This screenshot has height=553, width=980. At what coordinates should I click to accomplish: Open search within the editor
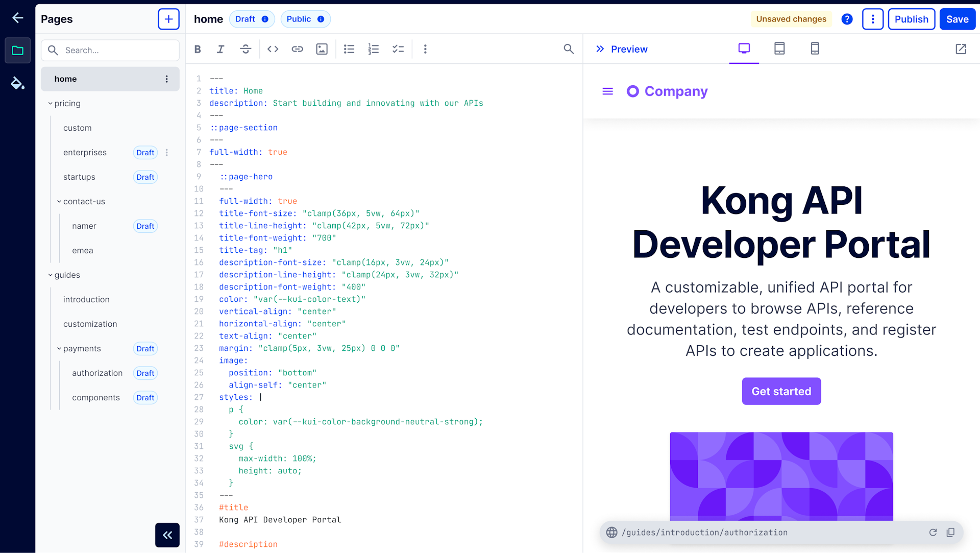coord(569,49)
